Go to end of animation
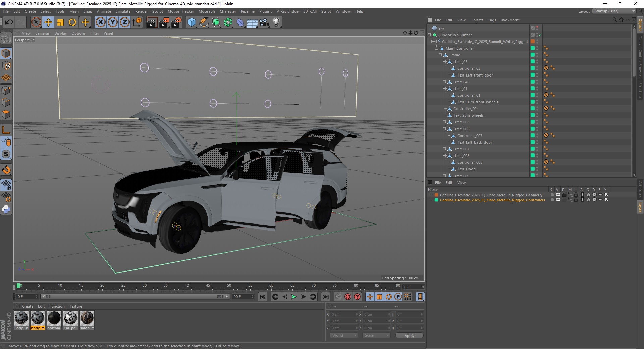This screenshot has height=349, width=644. click(325, 297)
